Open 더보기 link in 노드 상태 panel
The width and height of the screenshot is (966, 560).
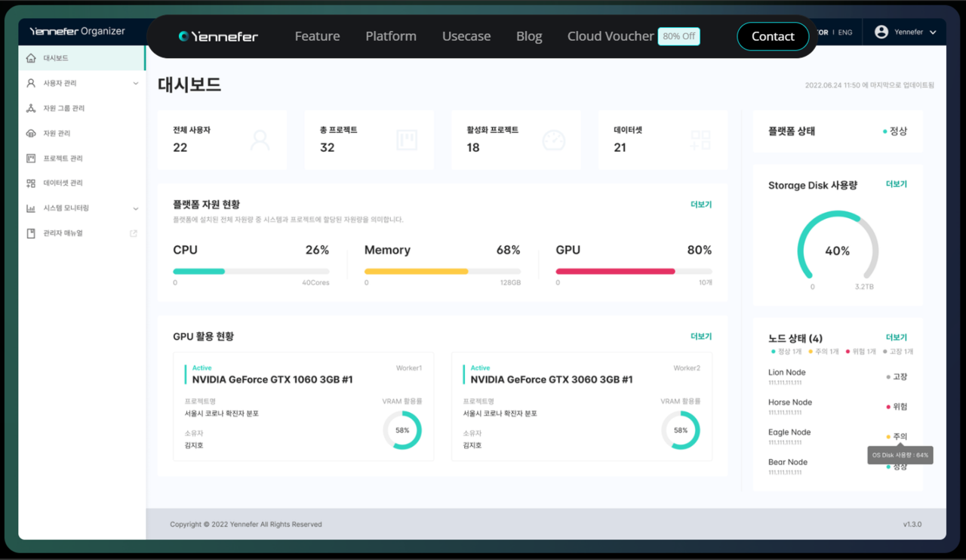click(896, 337)
